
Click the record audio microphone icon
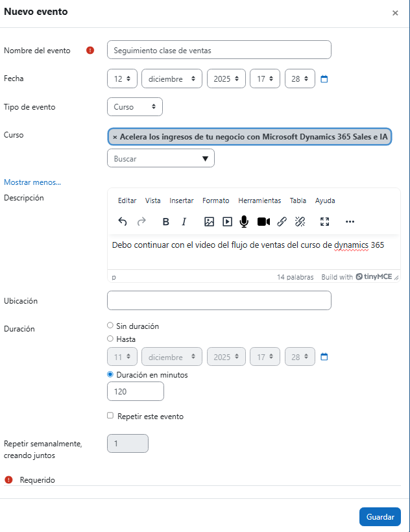click(x=244, y=221)
